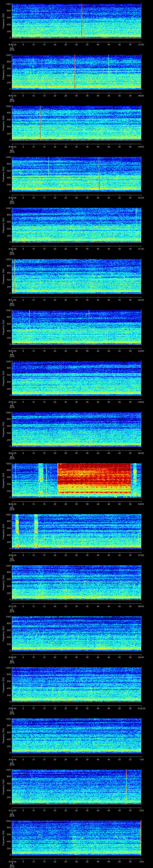Select the spectrogram panel beginning at 8:57:00
The height and width of the screenshot is (868, 153).
click(77, 582)
